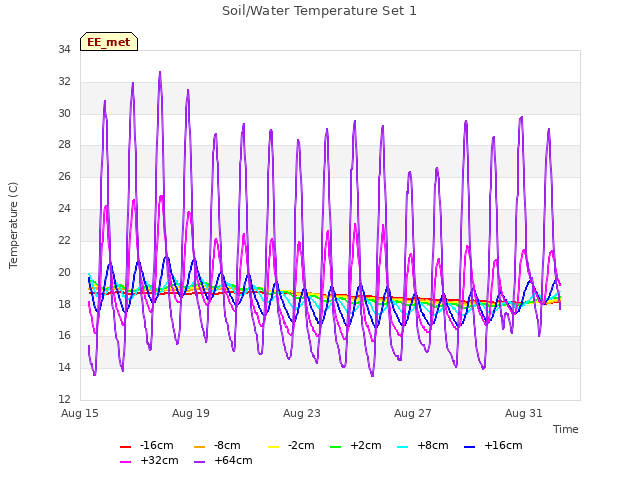Click the 34 y-axis tick label
Image resolution: width=640 pixels, height=480 pixels.
pos(64,50)
